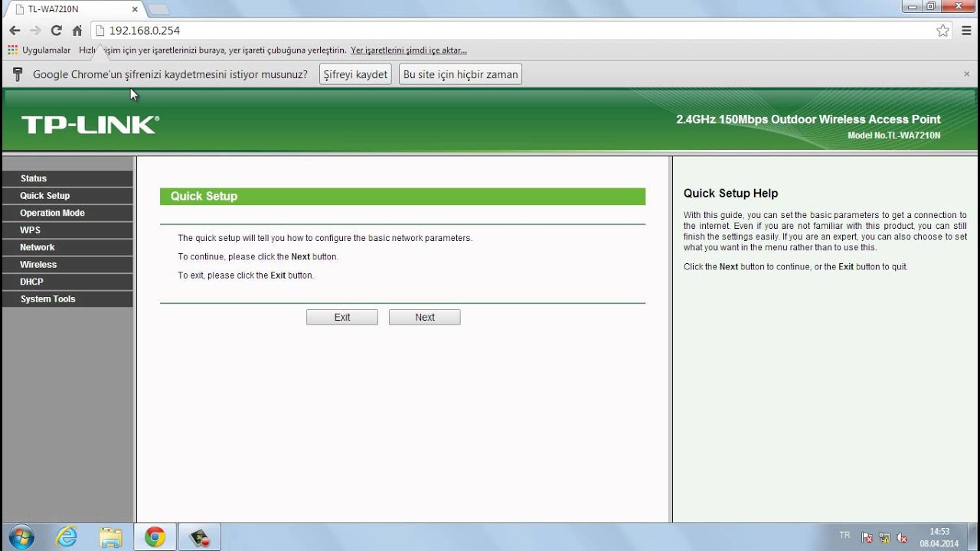Open a new browser tab

(x=158, y=9)
